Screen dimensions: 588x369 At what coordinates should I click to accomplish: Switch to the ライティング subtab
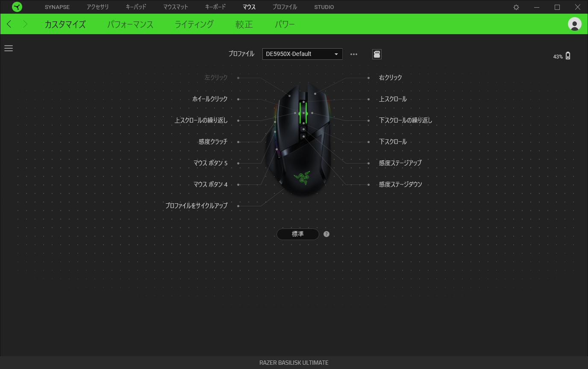(194, 24)
